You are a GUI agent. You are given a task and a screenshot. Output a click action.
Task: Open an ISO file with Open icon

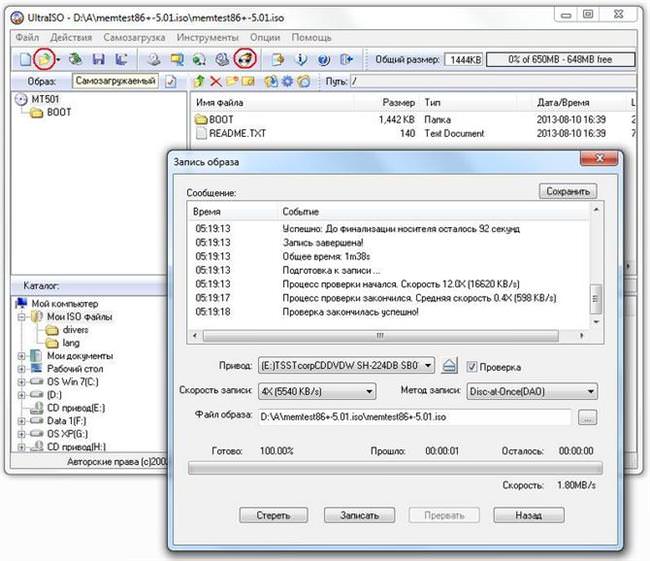click(44, 59)
